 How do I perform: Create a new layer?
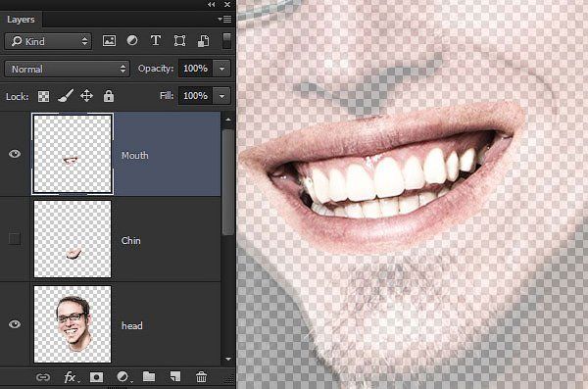click(175, 376)
